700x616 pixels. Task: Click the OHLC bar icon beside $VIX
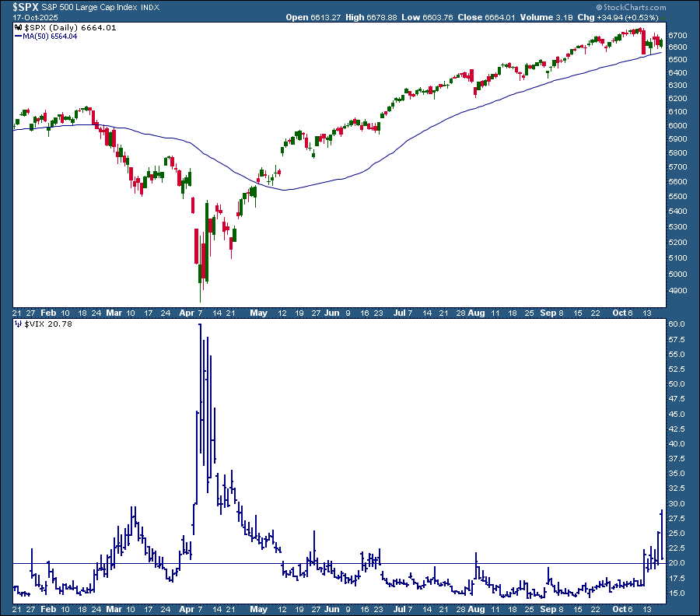tap(19, 323)
